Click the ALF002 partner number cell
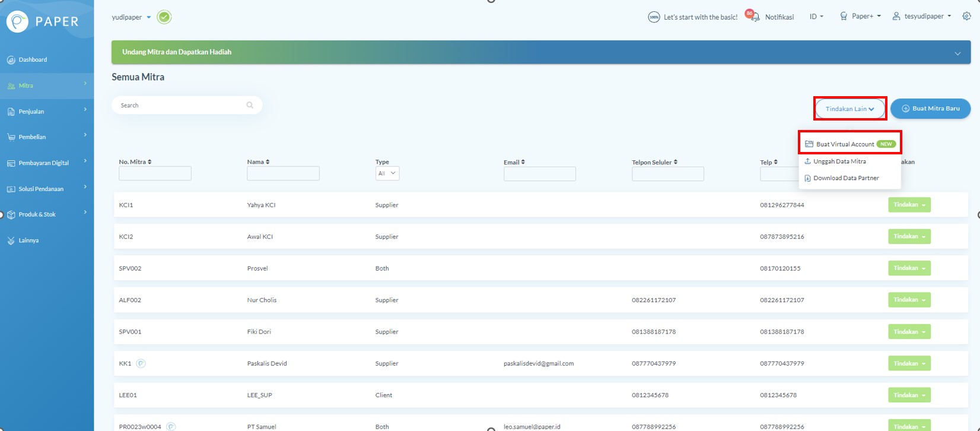980x431 pixels. [130, 300]
